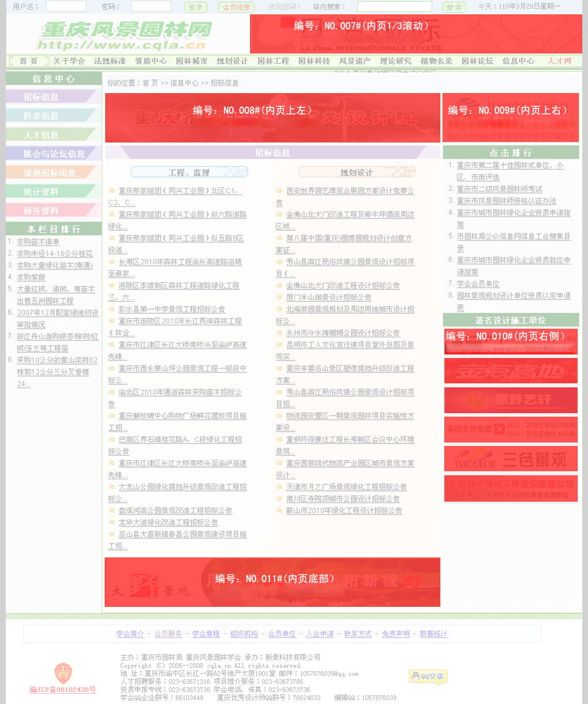Screen dimensions: 588x704
Task: Open 园林工程 navigation item
Action: 273,61
